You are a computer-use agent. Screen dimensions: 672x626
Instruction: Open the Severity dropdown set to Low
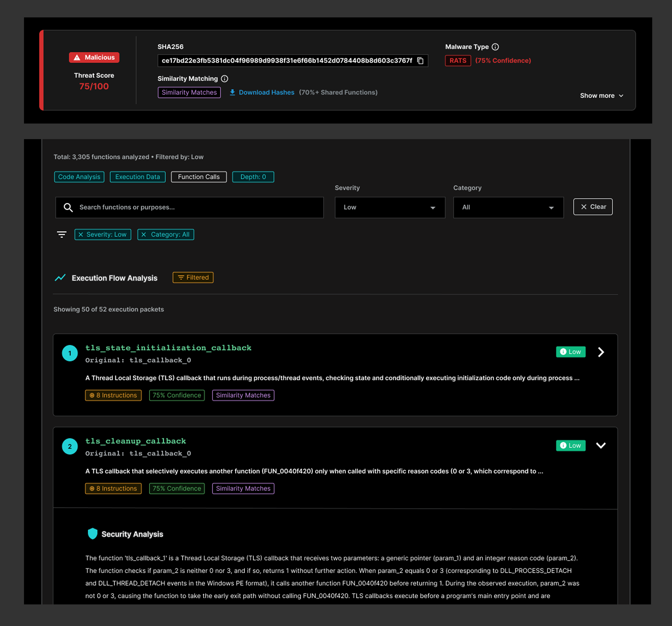tap(389, 207)
